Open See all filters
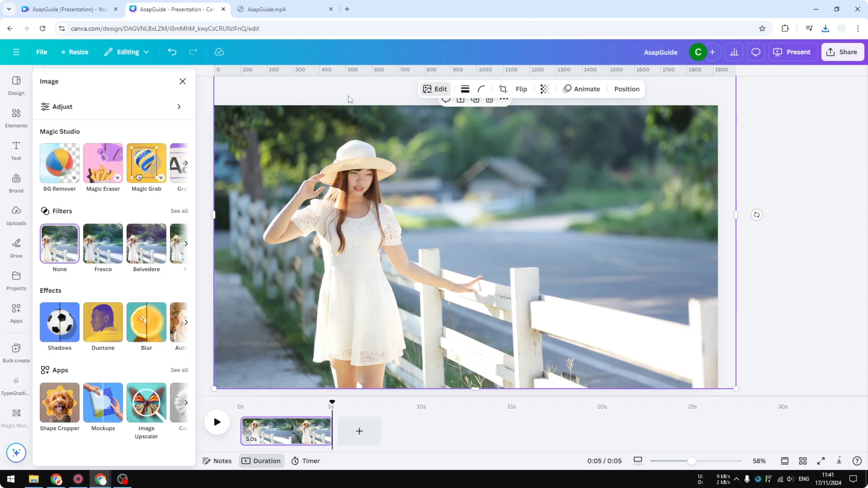 179,211
